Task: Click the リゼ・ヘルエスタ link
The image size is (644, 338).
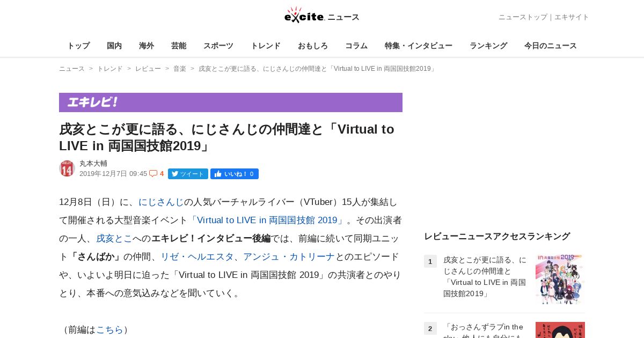Action: coord(197,257)
